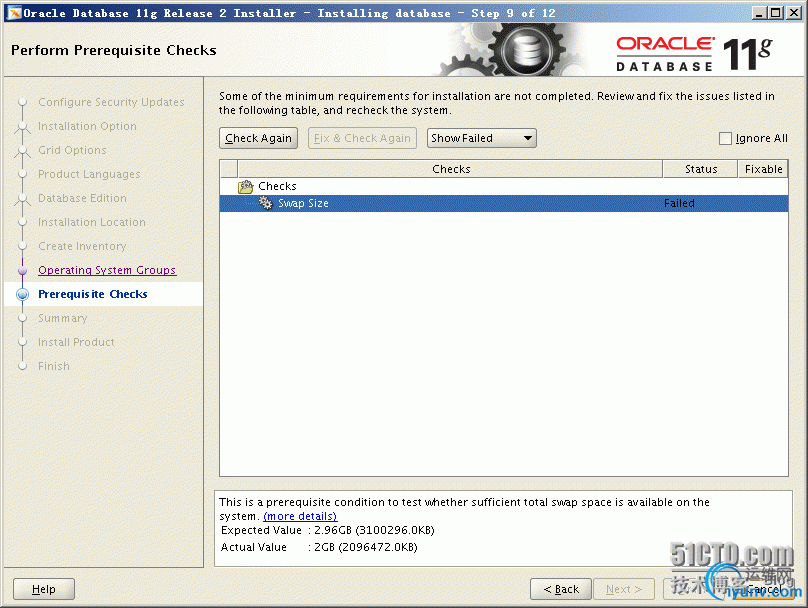Image resolution: width=808 pixels, height=608 pixels.
Task: Select the Swap Size row
Action: tap(503, 204)
